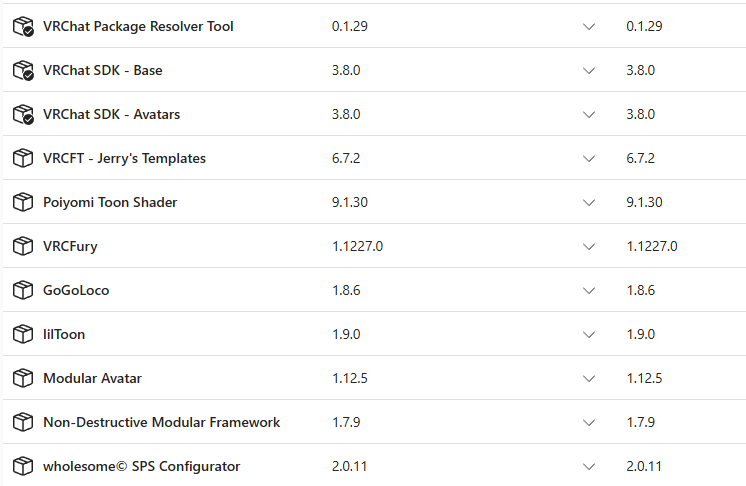Click the VRChat SDK - Base package icon

23,70
